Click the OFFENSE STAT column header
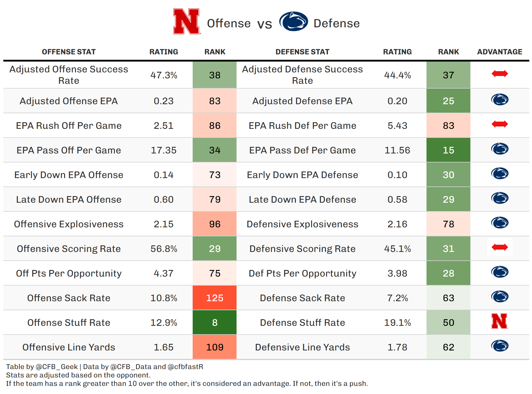 point(69,52)
